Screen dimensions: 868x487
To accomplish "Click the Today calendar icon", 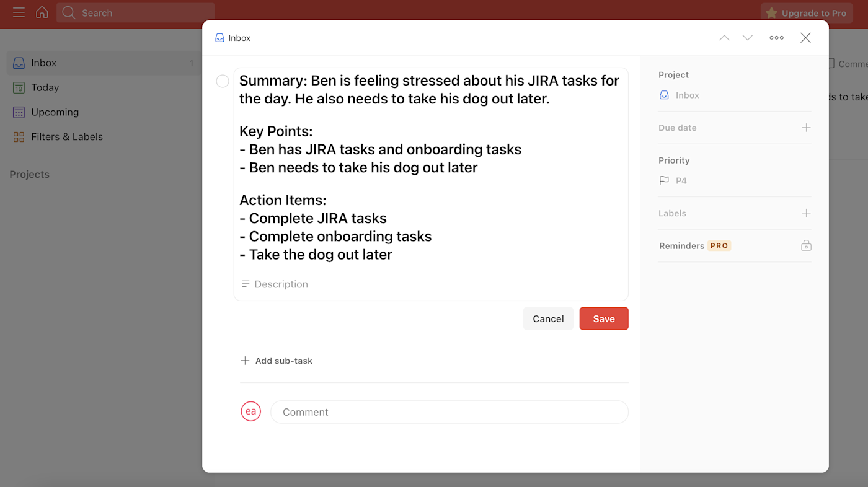I will point(19,87).
